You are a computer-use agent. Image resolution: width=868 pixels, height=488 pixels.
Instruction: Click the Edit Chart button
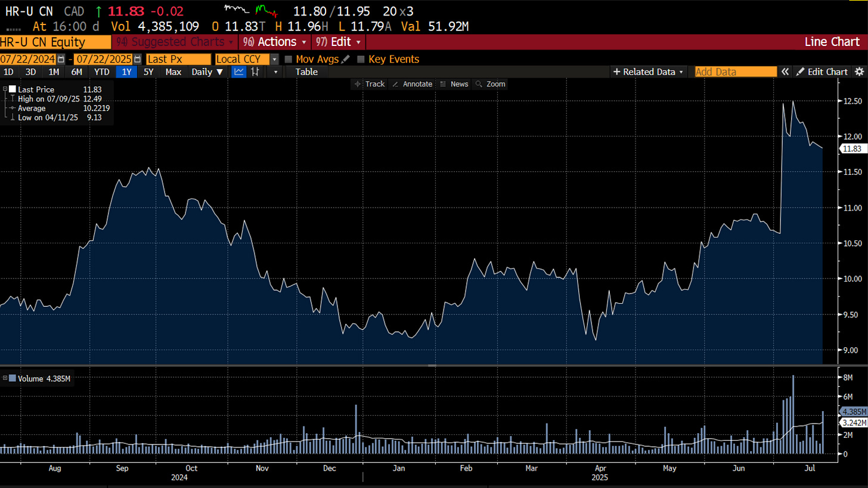(822, 72)
